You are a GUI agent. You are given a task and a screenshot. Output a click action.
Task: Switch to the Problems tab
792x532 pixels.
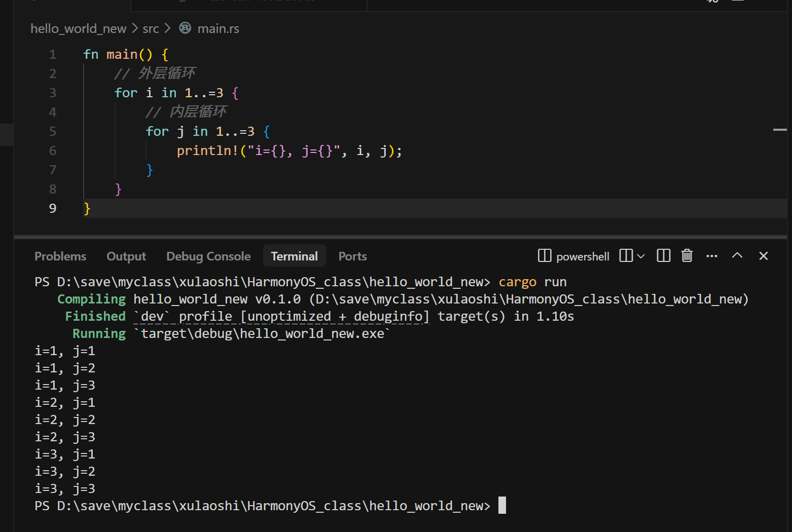(60, 256)
